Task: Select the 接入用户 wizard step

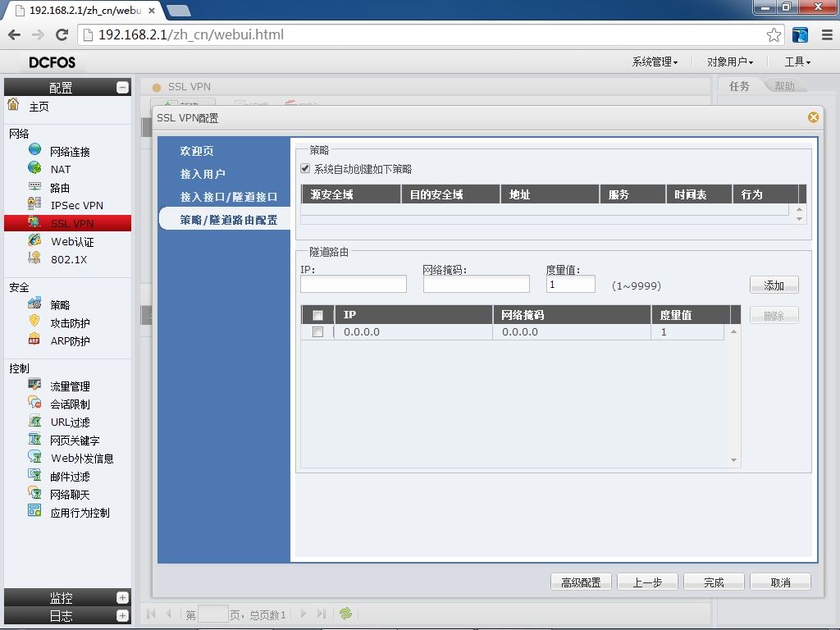Action: (203, 174)
